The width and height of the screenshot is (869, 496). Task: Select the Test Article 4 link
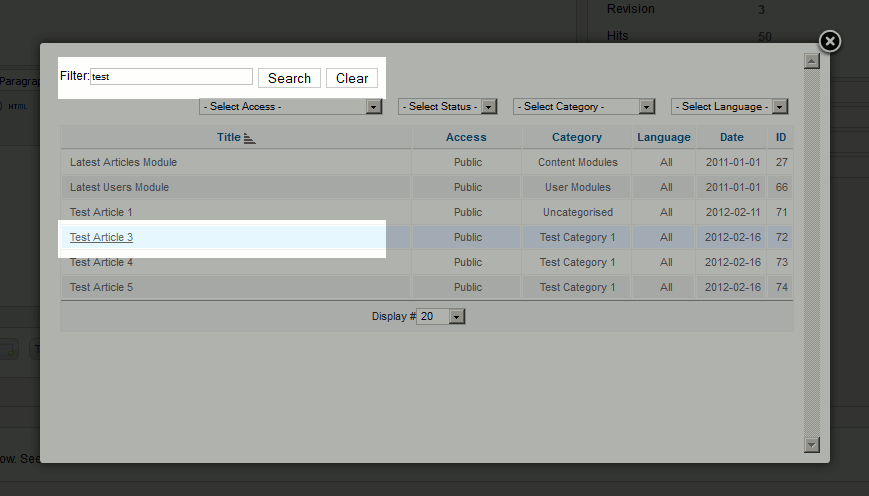(x=101, y=262)
